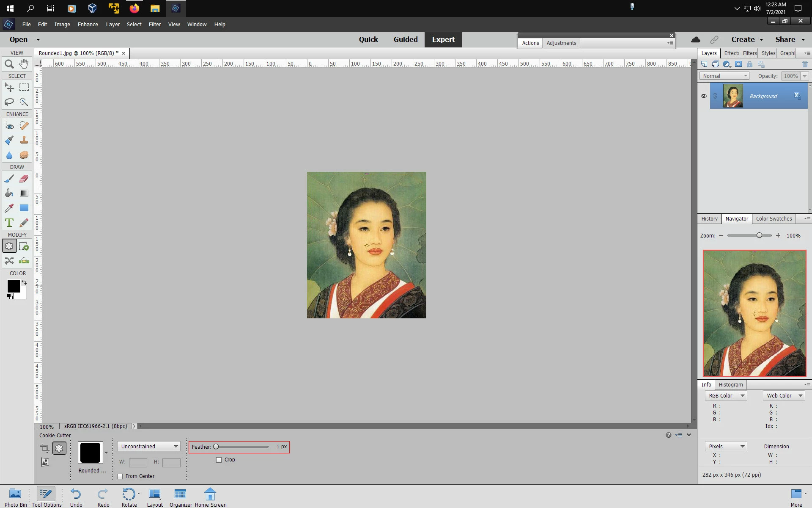Open the Normal blend mode dropdown
This screenshot has height=508, width=812.
click(x=724, y=76)
